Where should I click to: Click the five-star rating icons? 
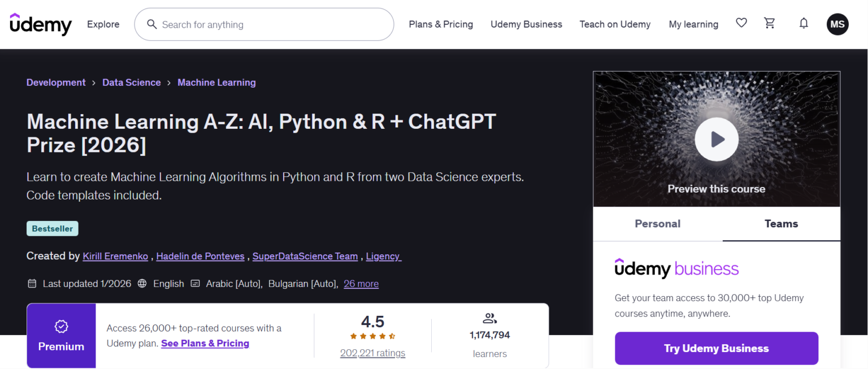pos(372,336)
